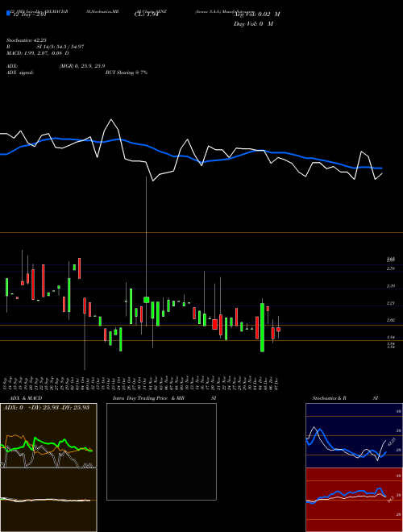Click the 'ADX signal:' label
The width and height of the screenshot is (403, 532).
(19, 73)
